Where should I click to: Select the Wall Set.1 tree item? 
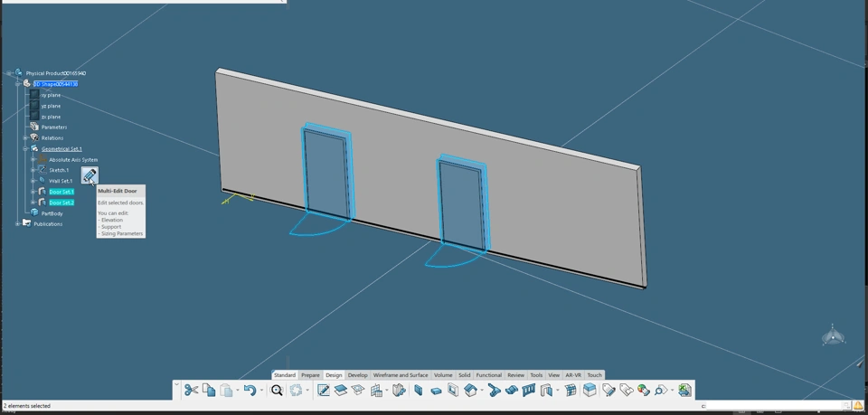click(61, 181)
